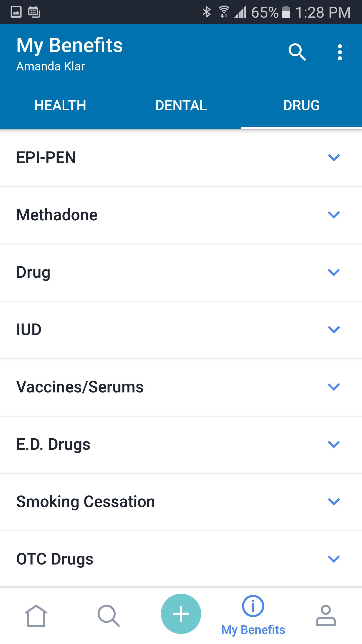362x644 pixels.
Task: Select the DRUG tab
Action: [x=301, y=105]
